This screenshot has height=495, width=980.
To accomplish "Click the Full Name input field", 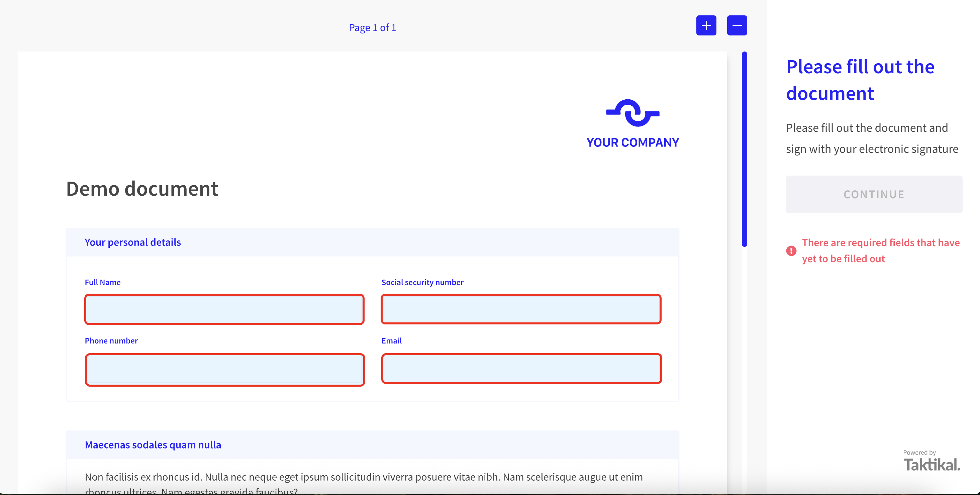I will tap(224, 309).
